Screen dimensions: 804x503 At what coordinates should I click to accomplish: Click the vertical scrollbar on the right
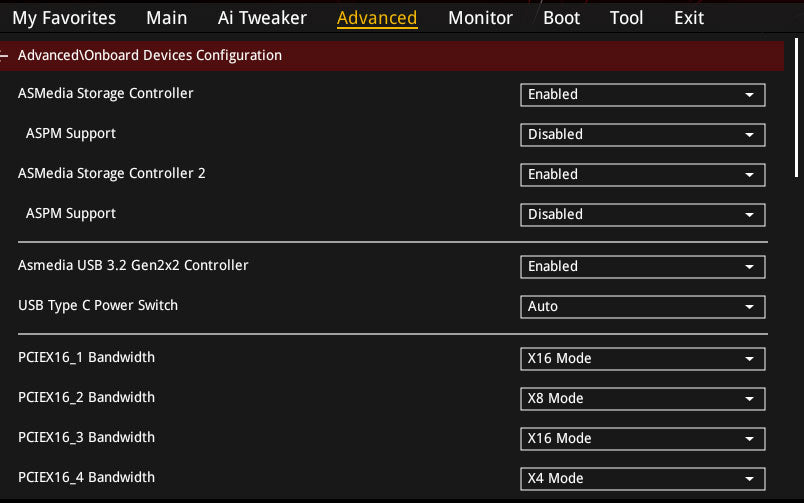796,100
